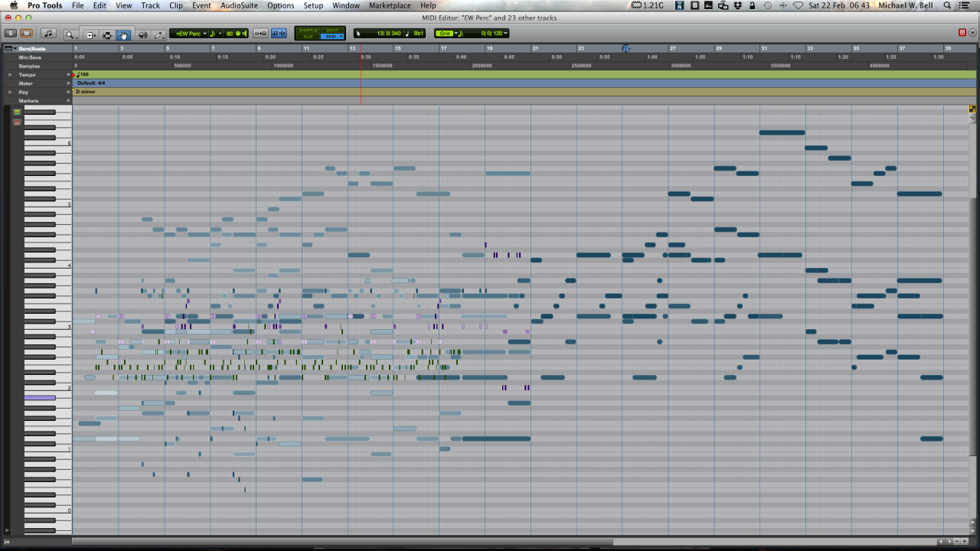Select the Trim tool
The image size is (980, 551).
[x=90, y=34]
